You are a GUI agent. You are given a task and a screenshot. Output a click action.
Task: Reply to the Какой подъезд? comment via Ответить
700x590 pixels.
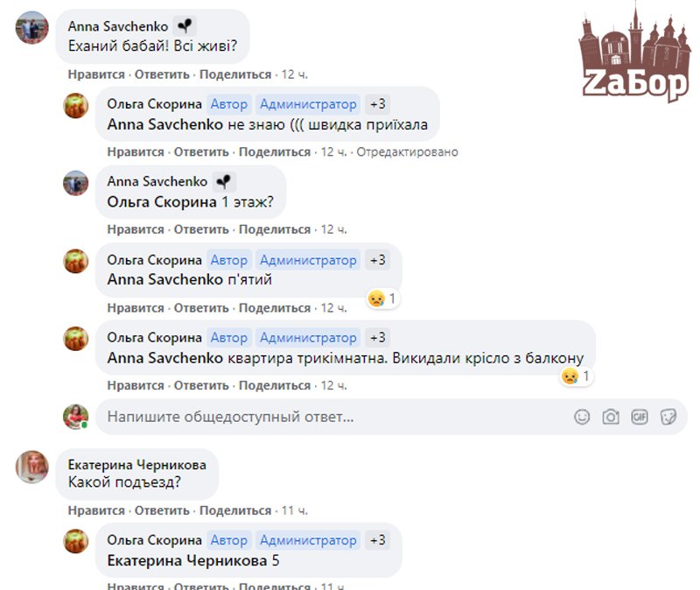[x=162, y=510]
